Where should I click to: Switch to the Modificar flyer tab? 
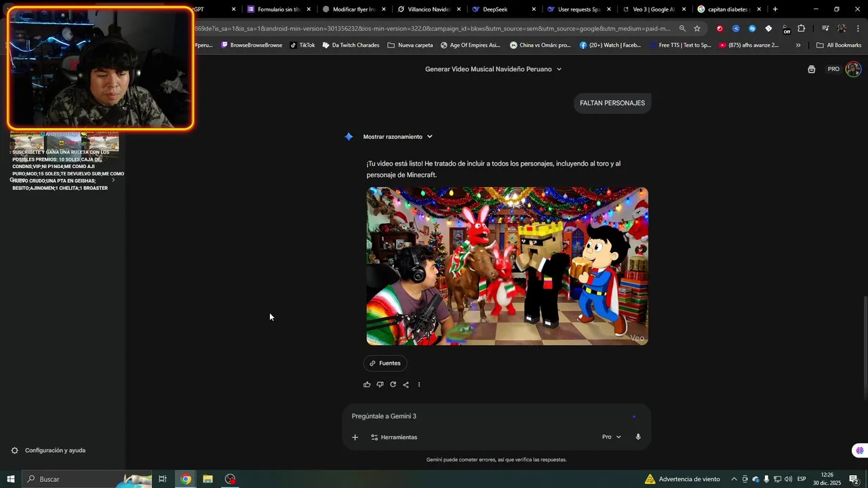pyautogui.click(x=354, y=9)
